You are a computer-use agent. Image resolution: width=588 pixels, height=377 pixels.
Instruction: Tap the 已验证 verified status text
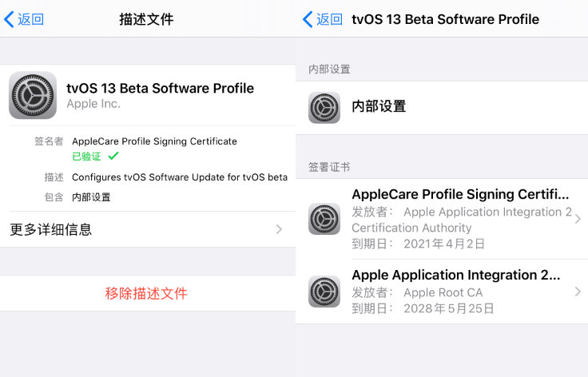[87, 157]
